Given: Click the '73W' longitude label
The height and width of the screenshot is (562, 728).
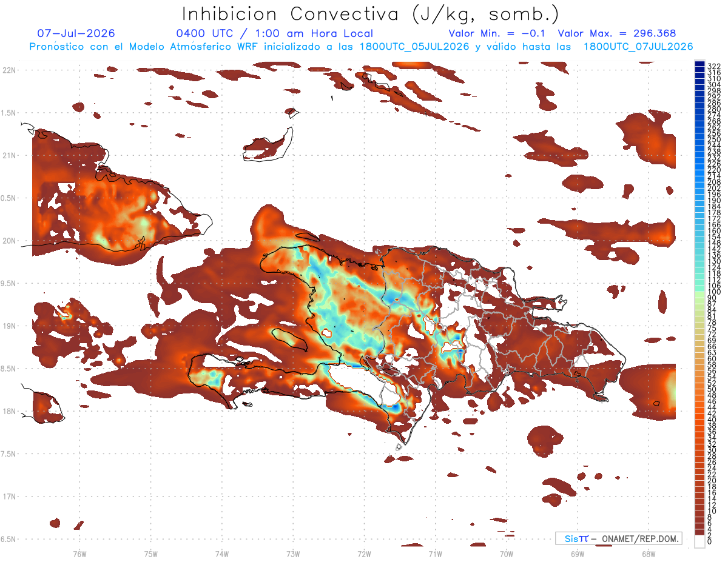Looking at the screenshot, I should pyautogui.click(x=293, y=554).
